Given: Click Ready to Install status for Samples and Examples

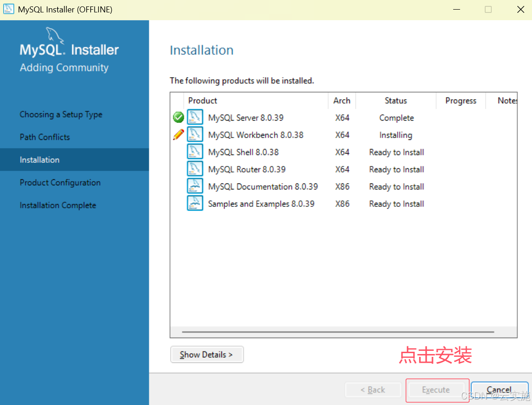Looking at the screenshot, I should 396,204.
